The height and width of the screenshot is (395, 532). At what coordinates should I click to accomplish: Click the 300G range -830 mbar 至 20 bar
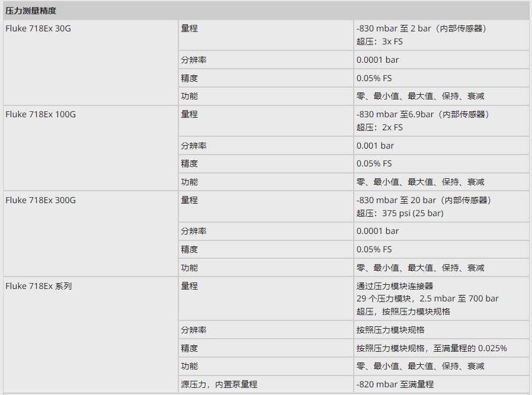424,200
